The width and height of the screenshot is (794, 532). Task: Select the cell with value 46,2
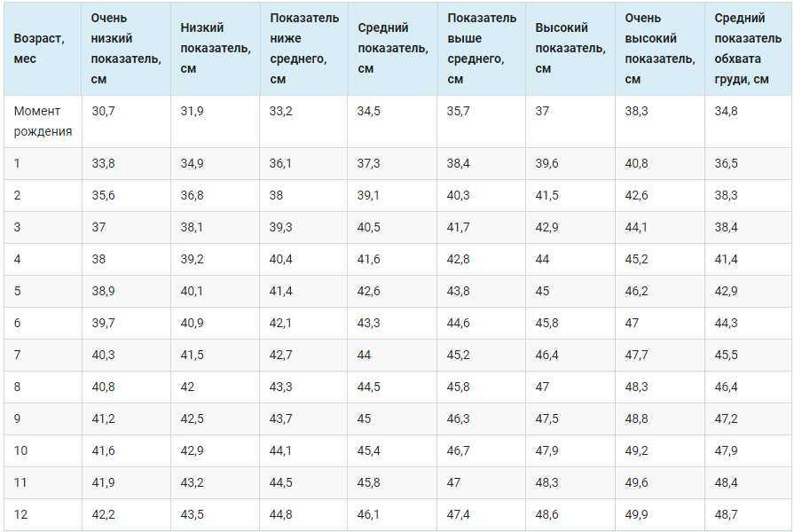pyautogui.click(x=636, y=292)
